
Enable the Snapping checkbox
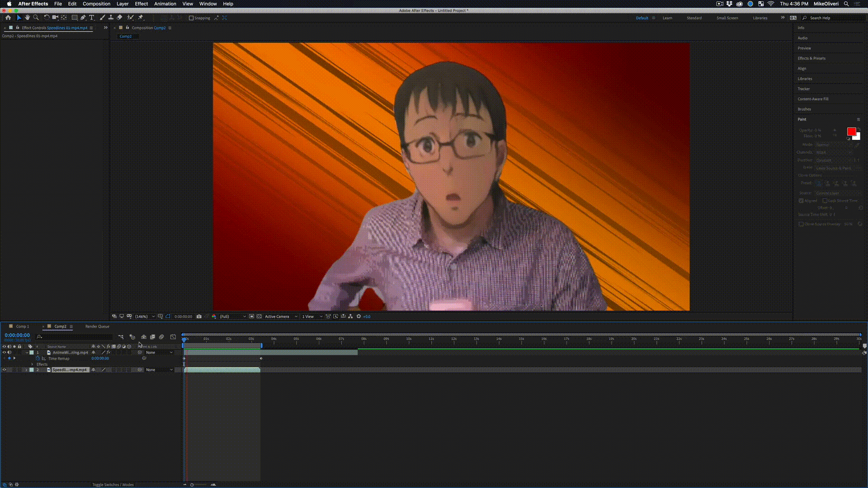191,18
